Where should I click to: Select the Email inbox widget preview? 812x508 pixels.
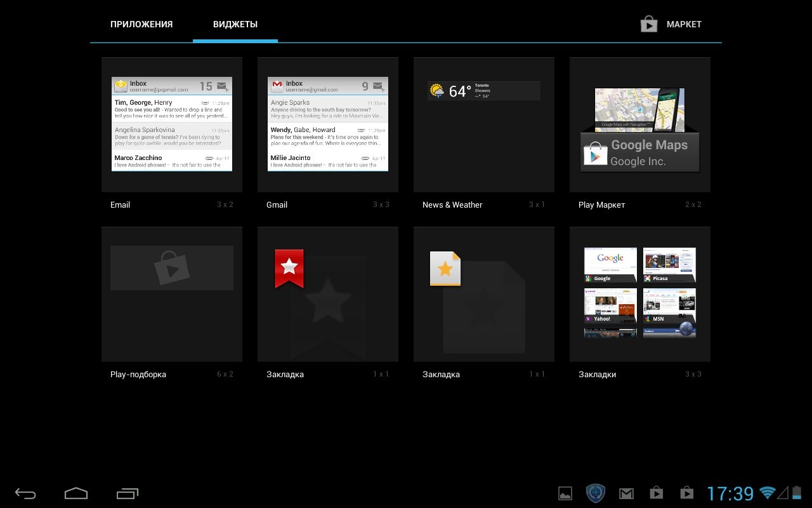click(x=172, y=124)
